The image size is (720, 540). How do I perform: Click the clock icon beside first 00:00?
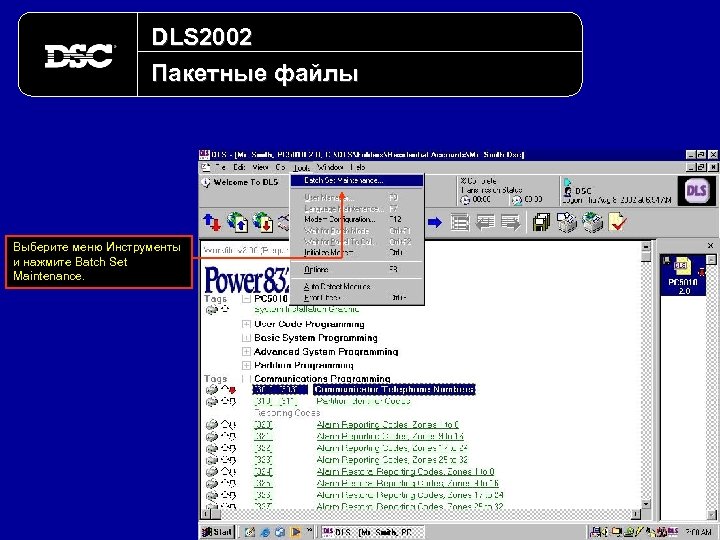click(x=465, y=200)
